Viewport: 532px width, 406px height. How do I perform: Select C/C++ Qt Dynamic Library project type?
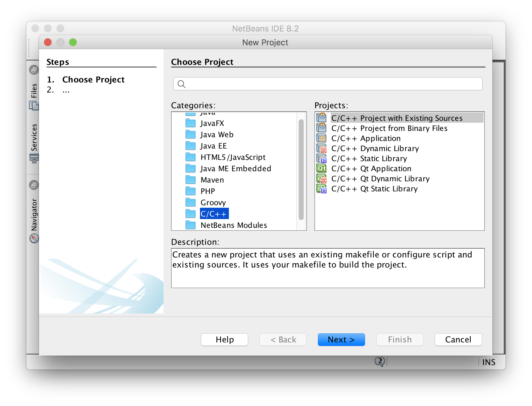[380, 178]
